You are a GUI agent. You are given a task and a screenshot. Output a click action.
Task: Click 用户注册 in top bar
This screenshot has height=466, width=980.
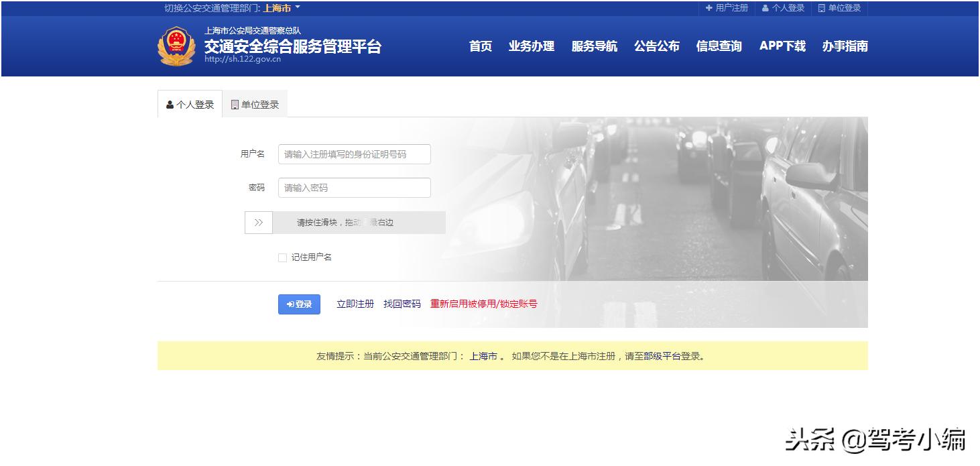(727, 8)
